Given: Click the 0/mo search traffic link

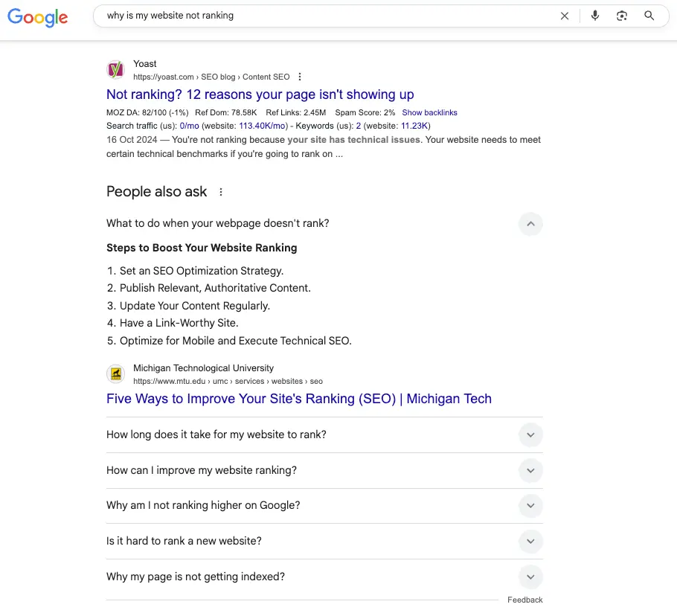Looking at the screenshot, I should (x=189, y=126).
